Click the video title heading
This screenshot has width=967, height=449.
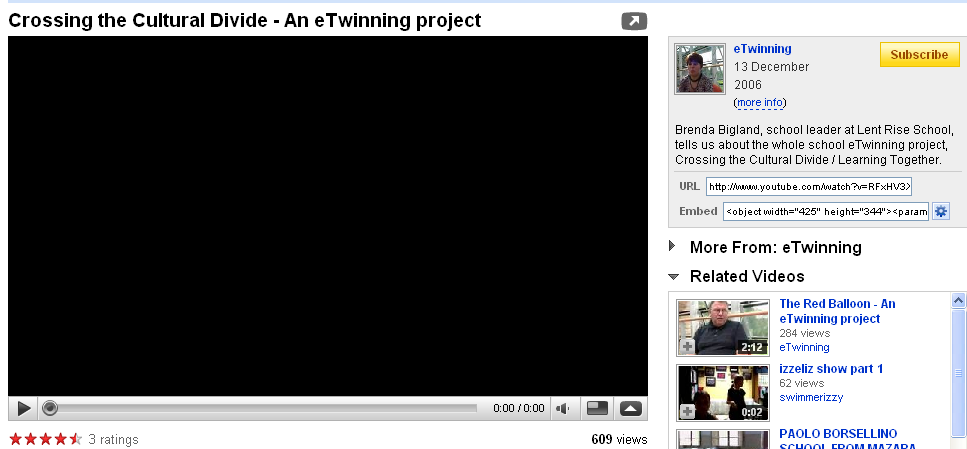tap(244, 20)
